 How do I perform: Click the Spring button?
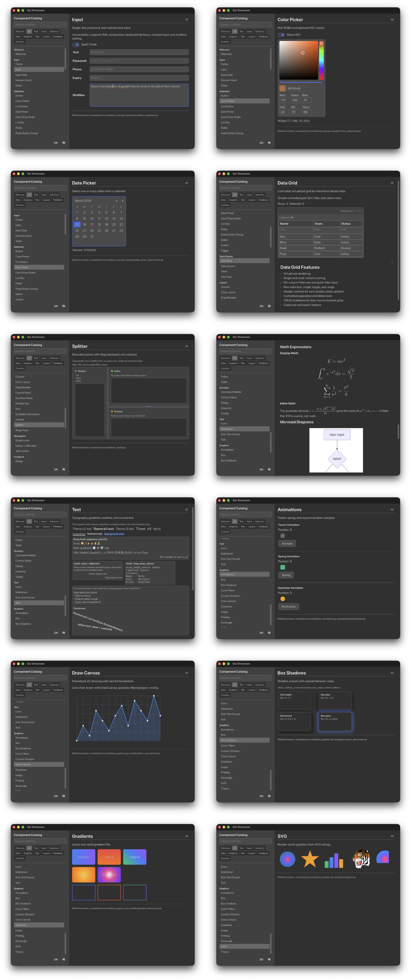click(286, 575)
